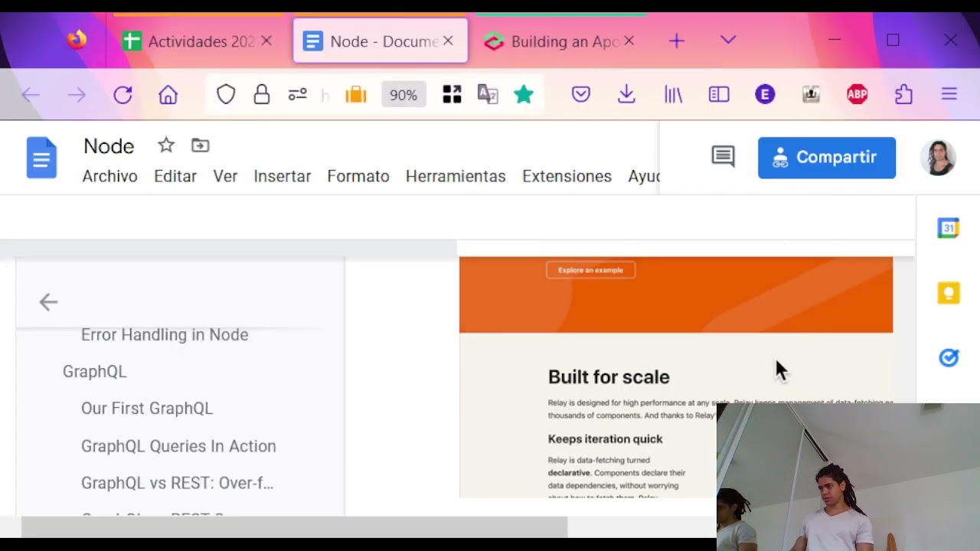Open the Editar menu

[x=175, y=176]
